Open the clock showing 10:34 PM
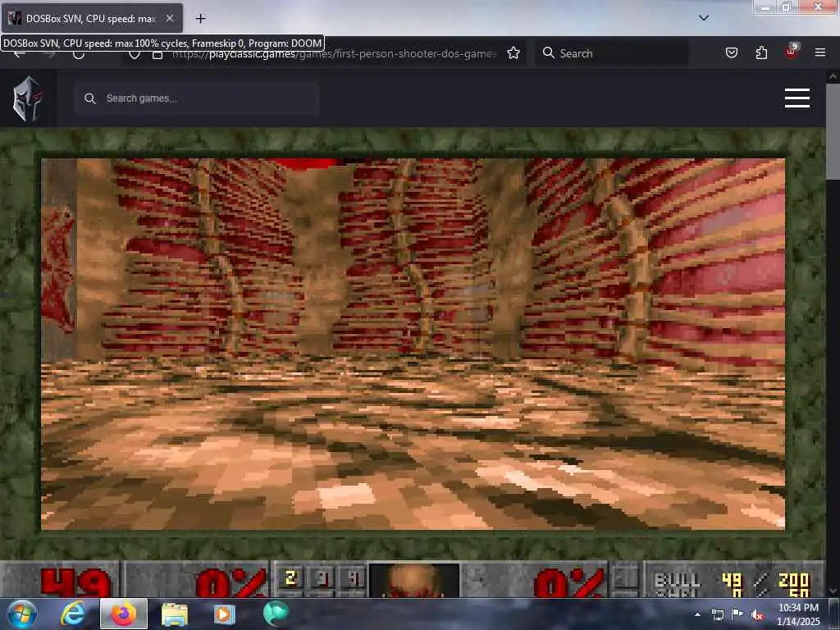This screenshot has height=630, width=840. tap(798, 614)
